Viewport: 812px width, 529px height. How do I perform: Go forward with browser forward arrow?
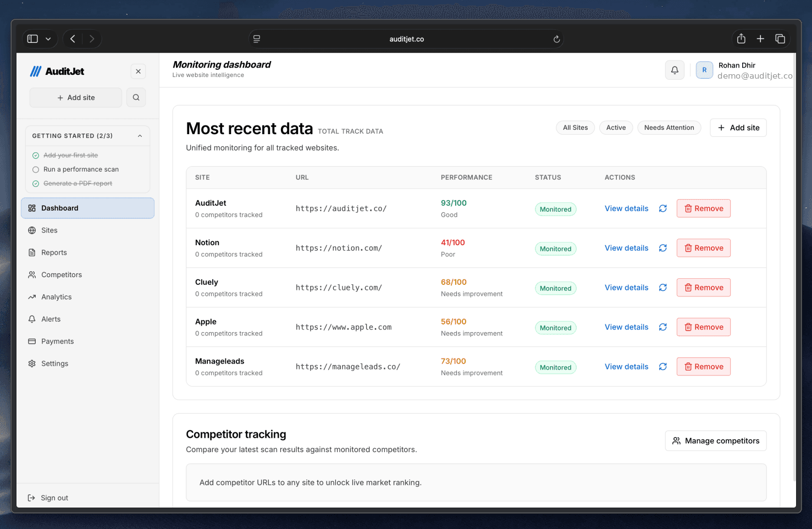point(92,38)
